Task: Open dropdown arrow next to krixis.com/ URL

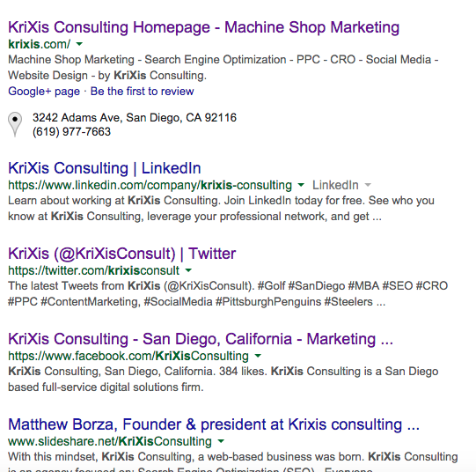Action: (x=79, y=44)
